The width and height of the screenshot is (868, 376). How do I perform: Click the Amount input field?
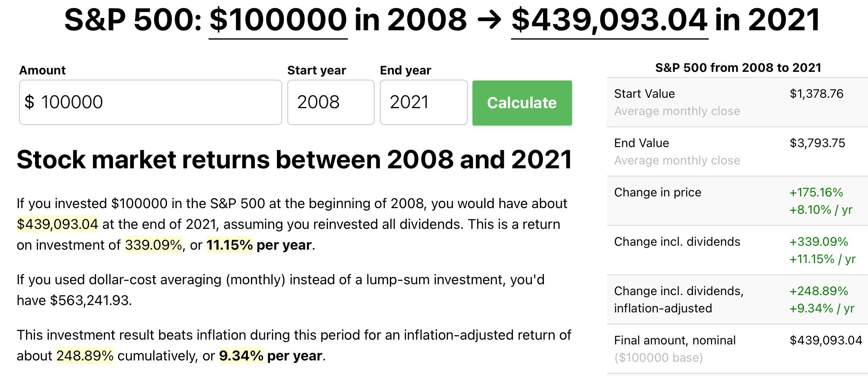(x=150, y=103)
